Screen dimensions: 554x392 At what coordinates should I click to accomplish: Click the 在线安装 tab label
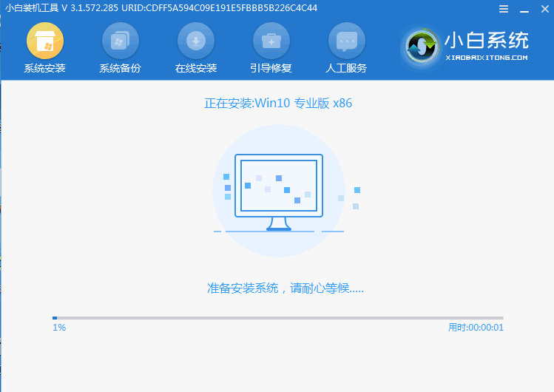(196, 68)
